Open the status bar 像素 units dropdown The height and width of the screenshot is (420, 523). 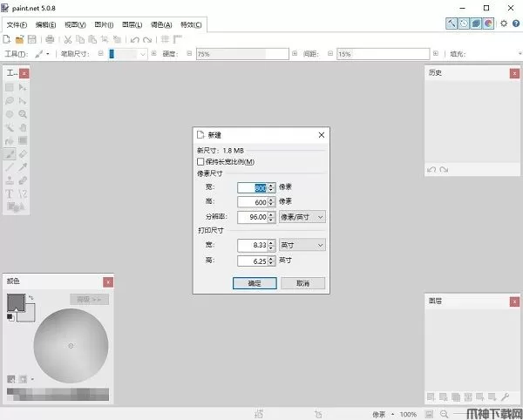(392, 414)
